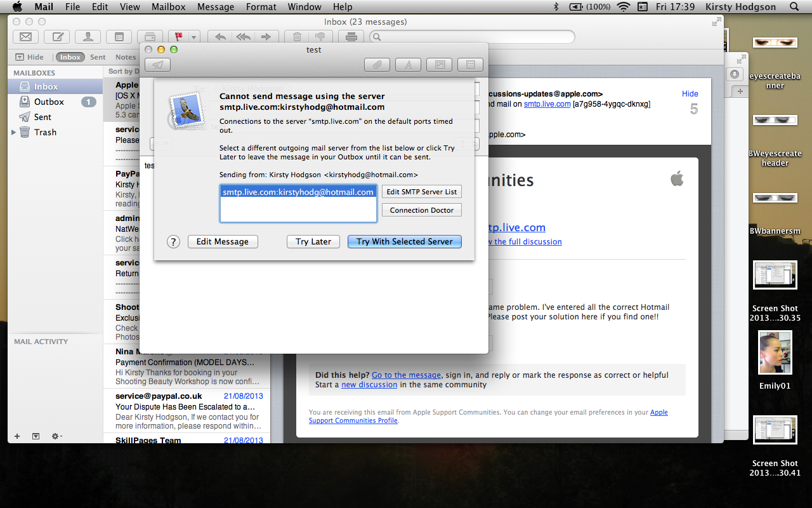The image size is (812, 508).
Task: Open the Go to the message link
Action: tap(406, 375)
